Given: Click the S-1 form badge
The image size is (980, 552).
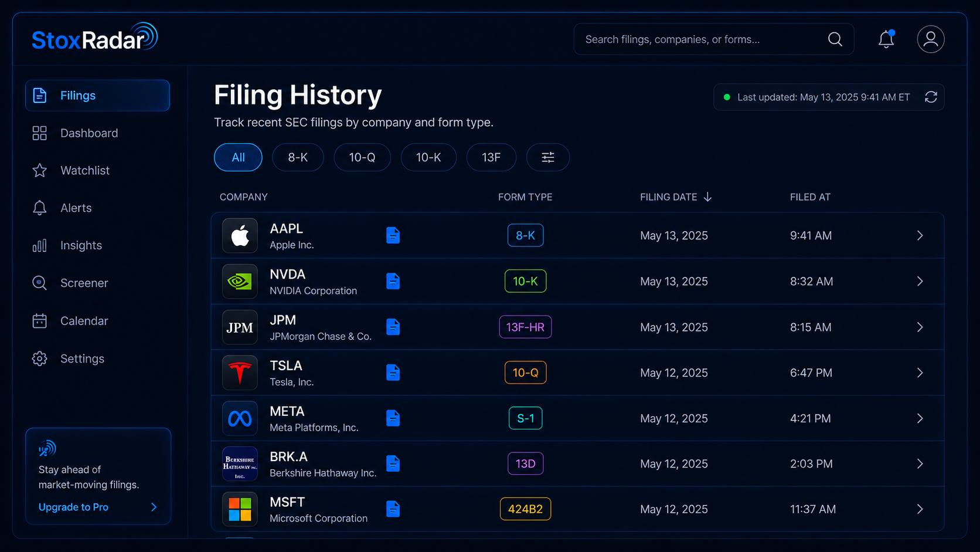Looking at the screenshot, I should (x=525, y=418).
